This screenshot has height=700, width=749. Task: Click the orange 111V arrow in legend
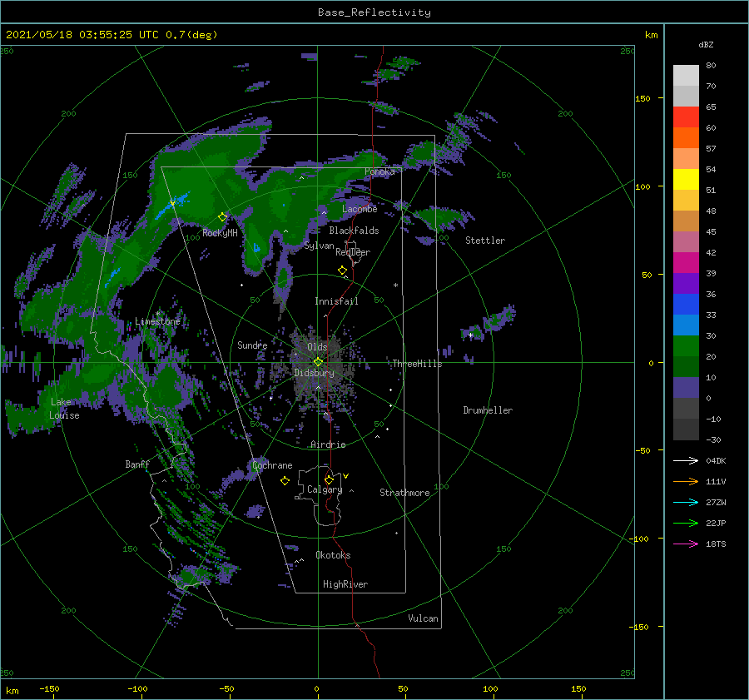[686, 482]
